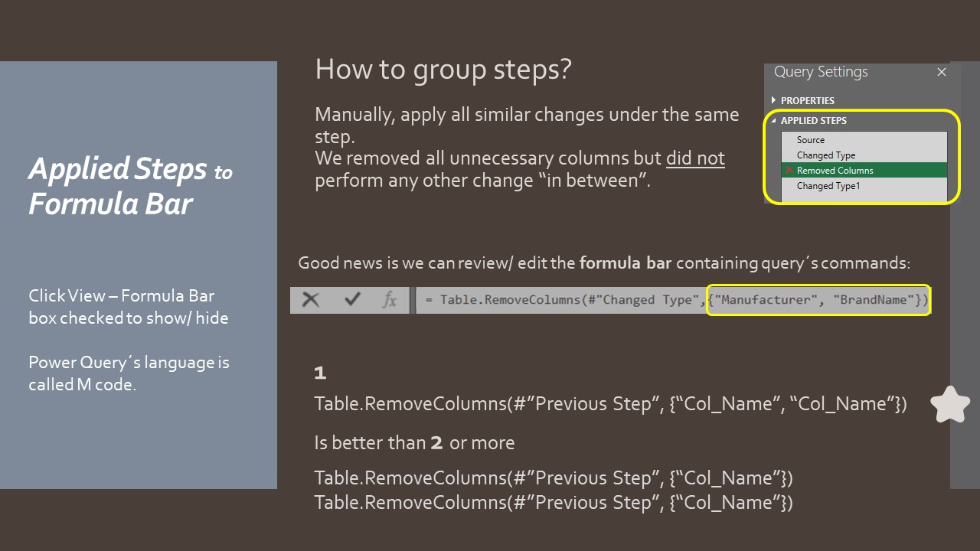Screen dimensions: 980x551
Task: Click the bold "formula bar" text
Action: tap(625, 262)
